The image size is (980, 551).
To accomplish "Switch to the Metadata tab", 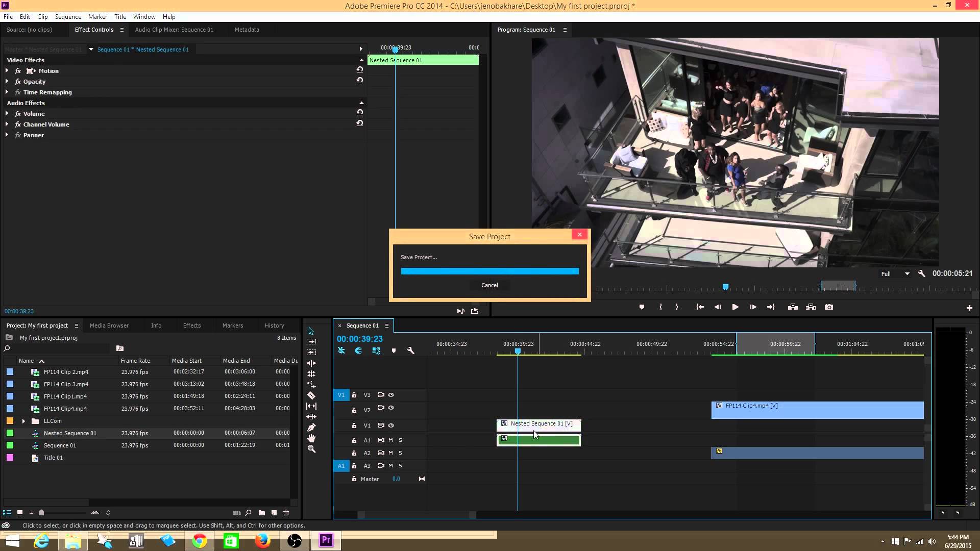I will point(247,29).
